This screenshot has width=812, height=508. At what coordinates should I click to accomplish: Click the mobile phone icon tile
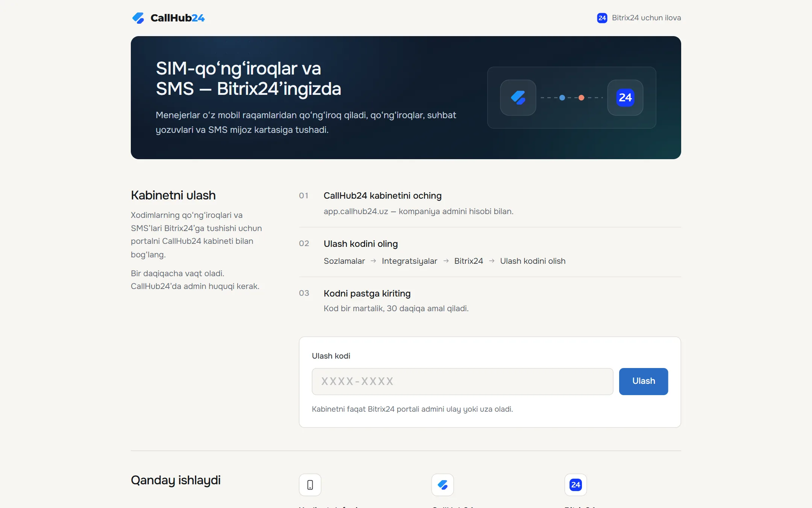(310, 485)
